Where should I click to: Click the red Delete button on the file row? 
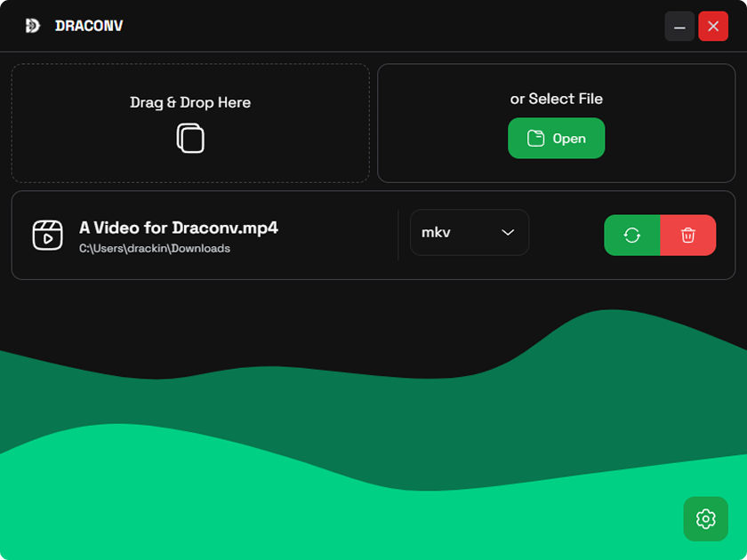(688, 235)
